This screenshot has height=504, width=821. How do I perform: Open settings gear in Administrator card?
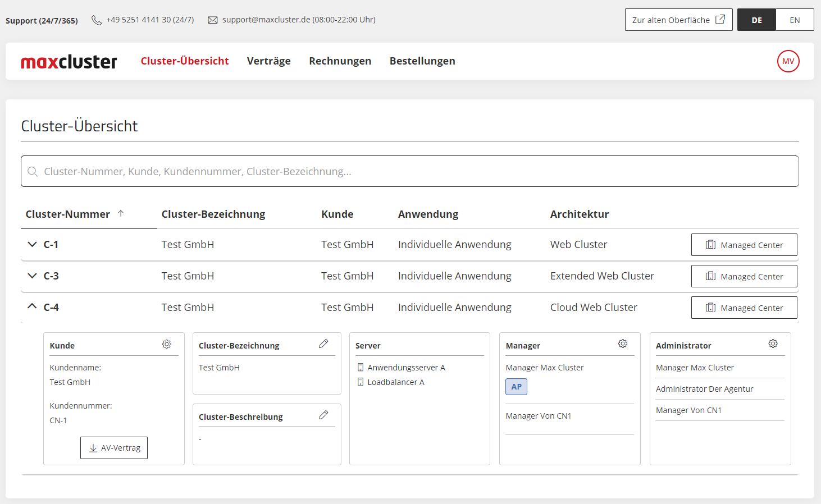773,343
